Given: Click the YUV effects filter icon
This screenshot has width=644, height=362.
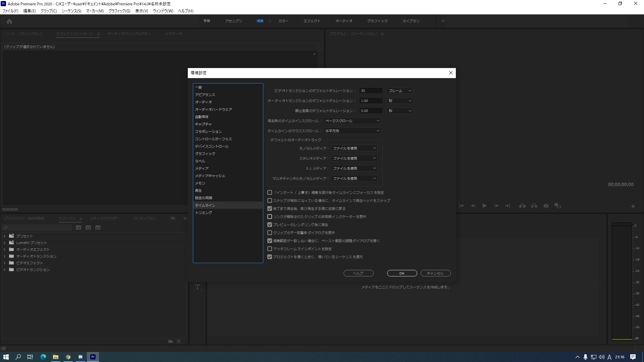Looking at the screenshot, I should (98, 228).
